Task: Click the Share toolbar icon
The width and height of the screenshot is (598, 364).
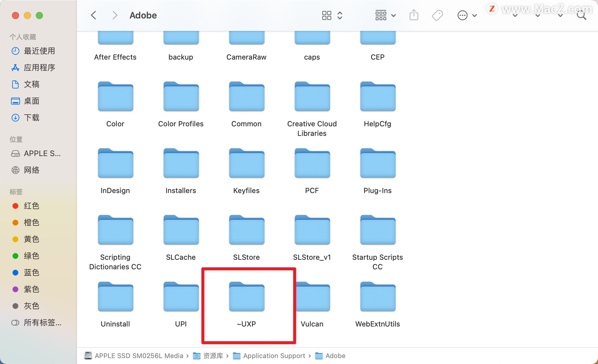Action: tap(414, 15)
